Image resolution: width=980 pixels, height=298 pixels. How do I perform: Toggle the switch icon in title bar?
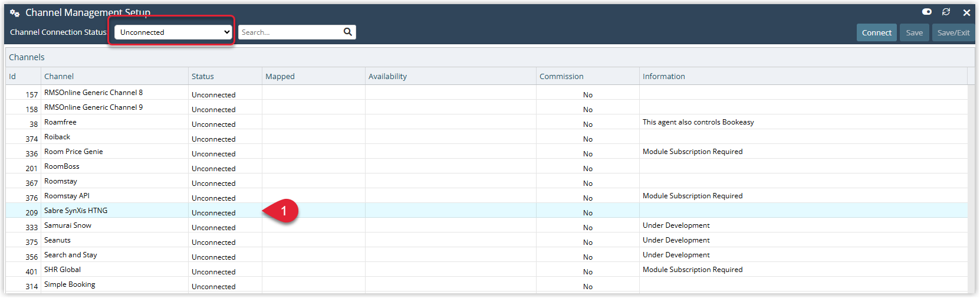[x=927, y=12]
